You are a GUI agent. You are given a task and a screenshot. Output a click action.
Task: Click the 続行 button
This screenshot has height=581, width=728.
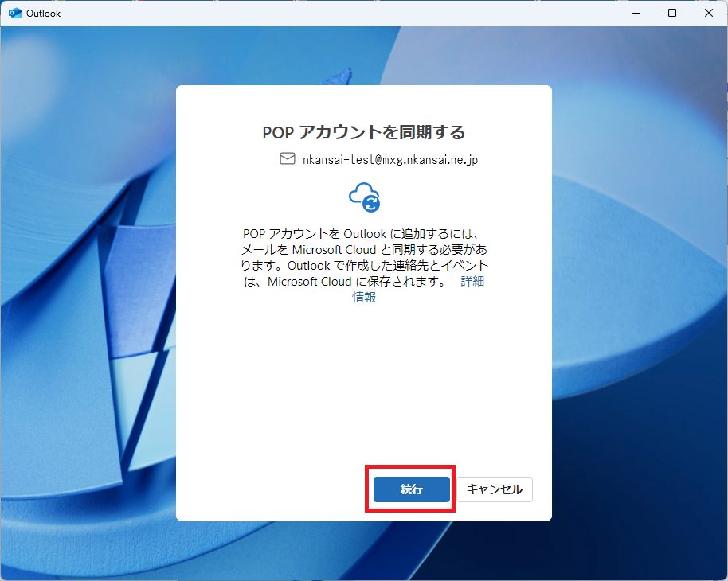411,489
